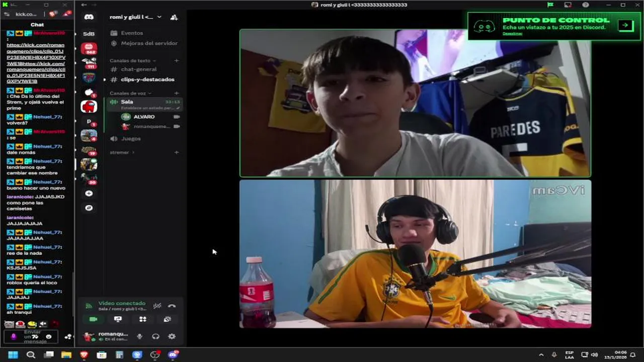Deafen with the headphones icon

[155, 336]
